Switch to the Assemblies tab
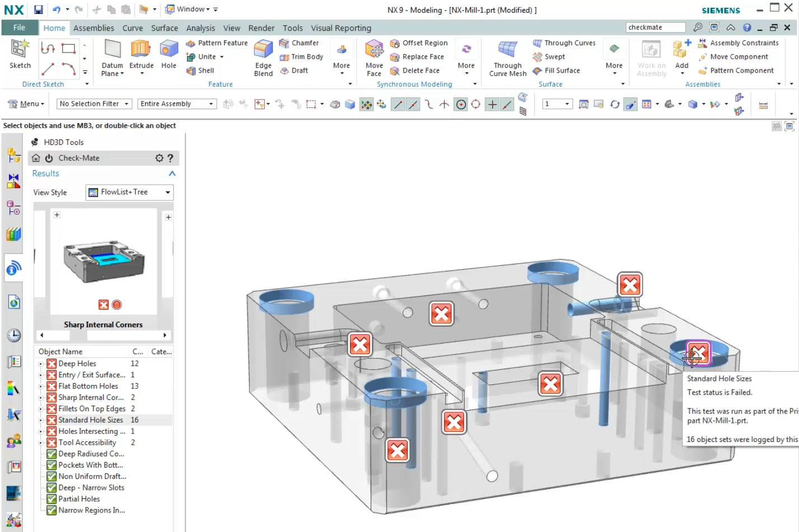Image resolution: width=799 pixels, height=532 pixels. click(94, 28)
